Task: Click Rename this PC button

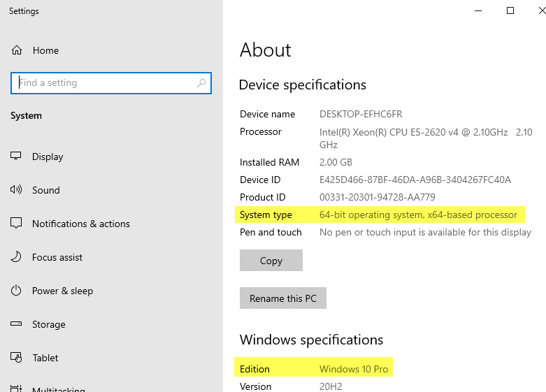Action: click(x=282, y=298)
